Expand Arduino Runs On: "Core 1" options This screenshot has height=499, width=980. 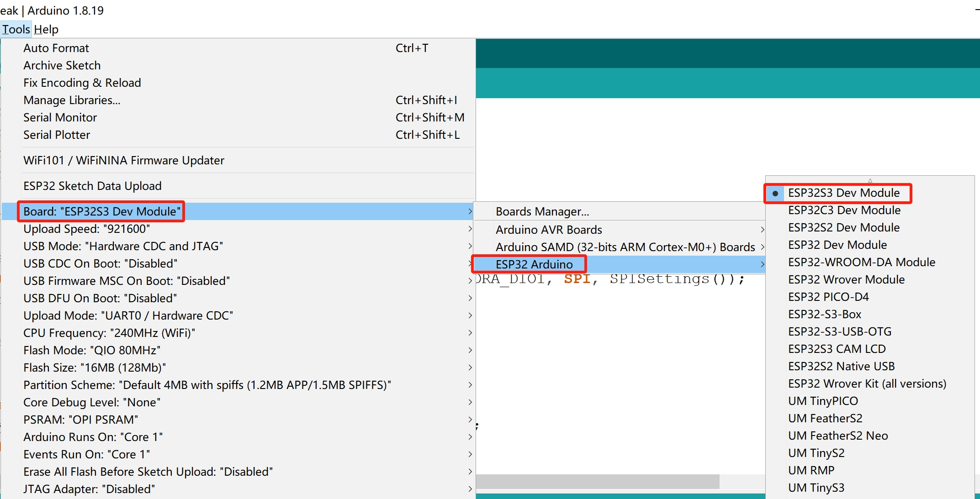pyautogui.click(x=238, y=437)
